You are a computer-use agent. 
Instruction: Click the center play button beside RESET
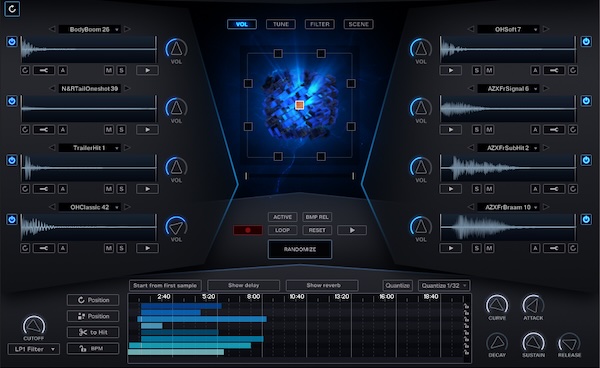coord(352,230)
